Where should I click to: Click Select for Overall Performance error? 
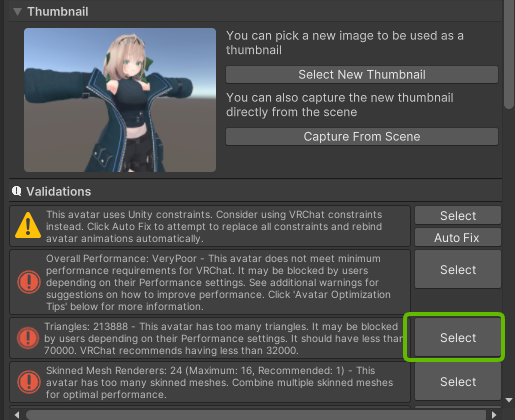(x=458, y=269)
